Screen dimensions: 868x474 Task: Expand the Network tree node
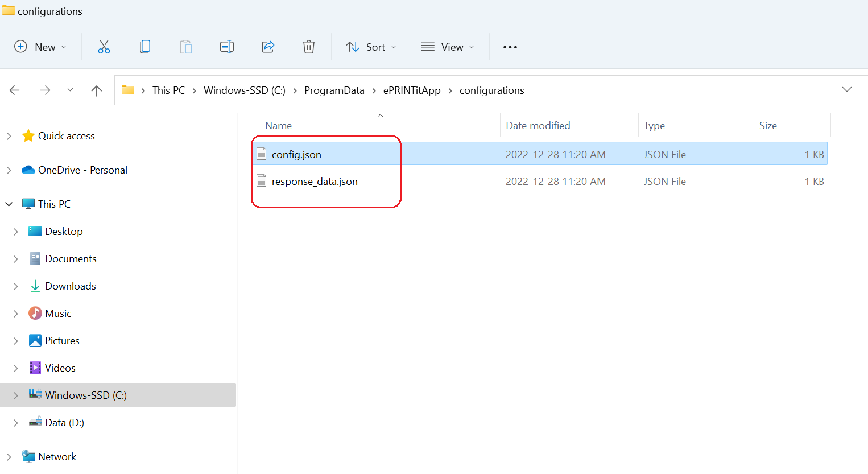pos(9,457)
